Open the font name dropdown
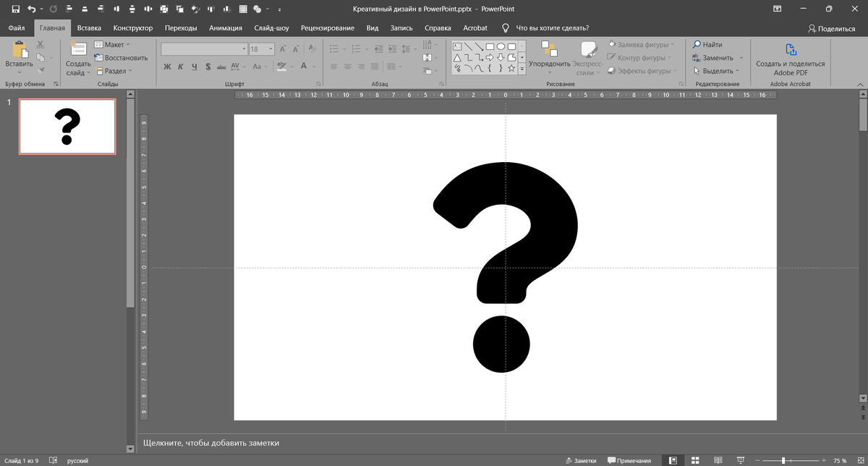868x466 pixels. click(x=244, y=49)
